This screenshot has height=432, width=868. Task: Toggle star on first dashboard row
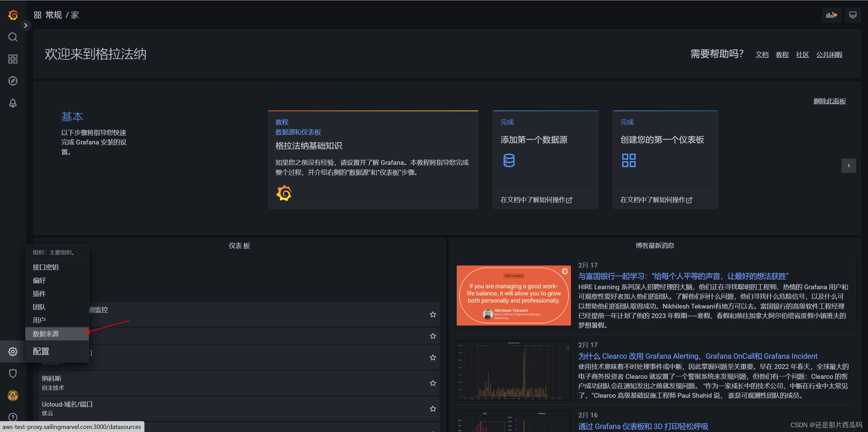point(433,315)
